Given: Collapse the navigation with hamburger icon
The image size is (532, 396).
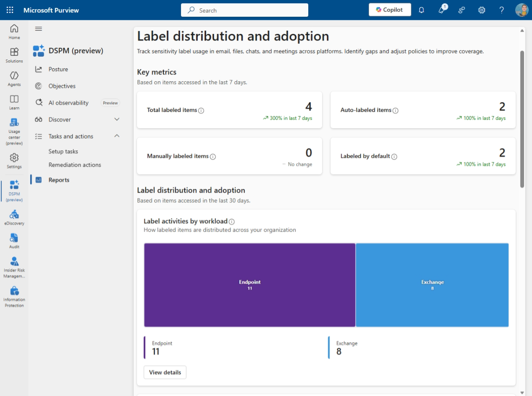Looking at the screenshot, I should pos(39,29).
